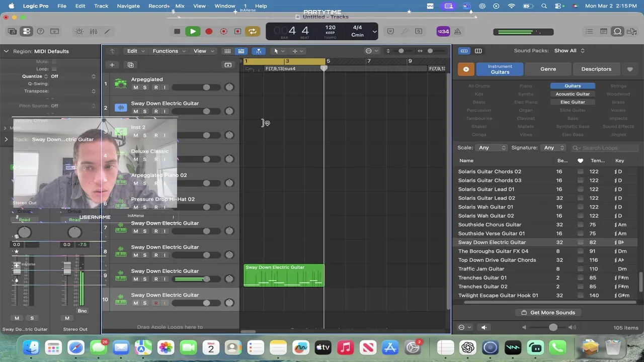Click the Get More Sounds button

coord(547,313)
